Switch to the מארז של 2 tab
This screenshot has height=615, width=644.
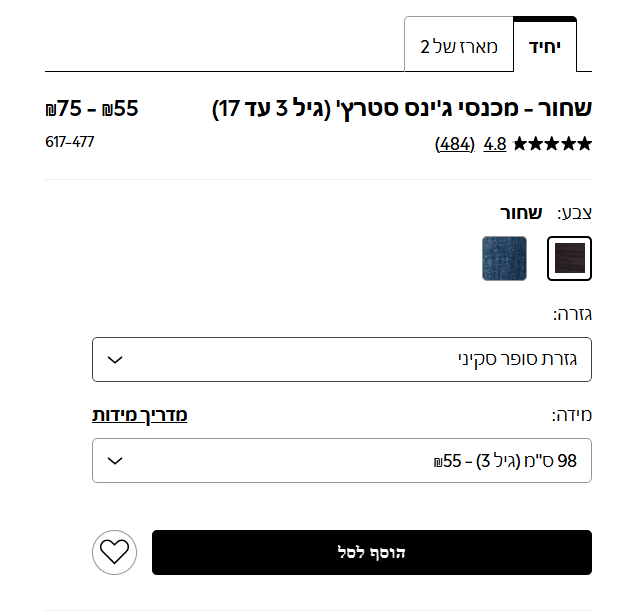pos(459,46)
